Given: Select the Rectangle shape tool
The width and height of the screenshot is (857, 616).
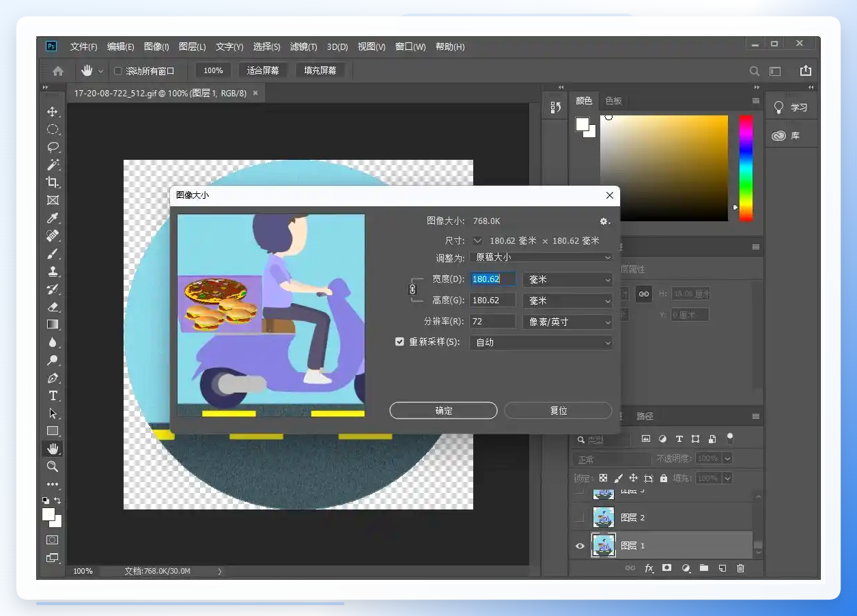Looking at the screenshot, I should (x=53, y=431).
